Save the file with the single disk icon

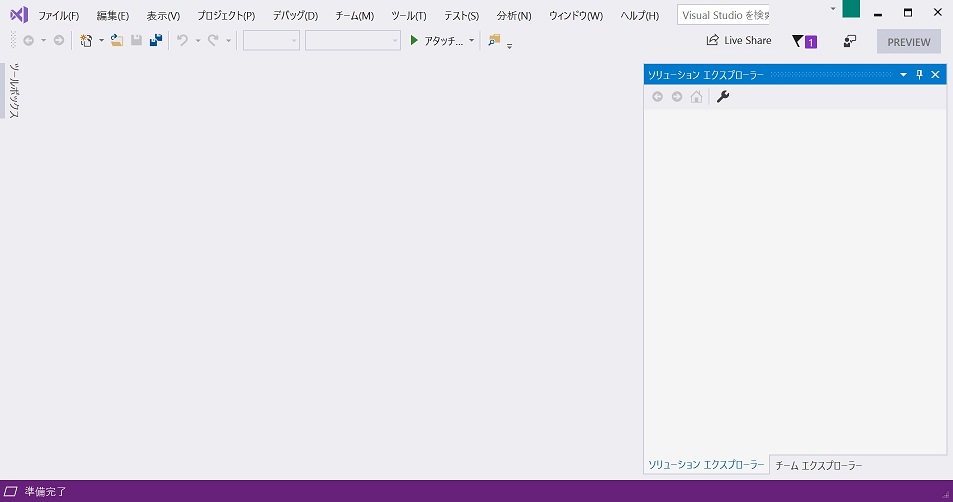136,41
